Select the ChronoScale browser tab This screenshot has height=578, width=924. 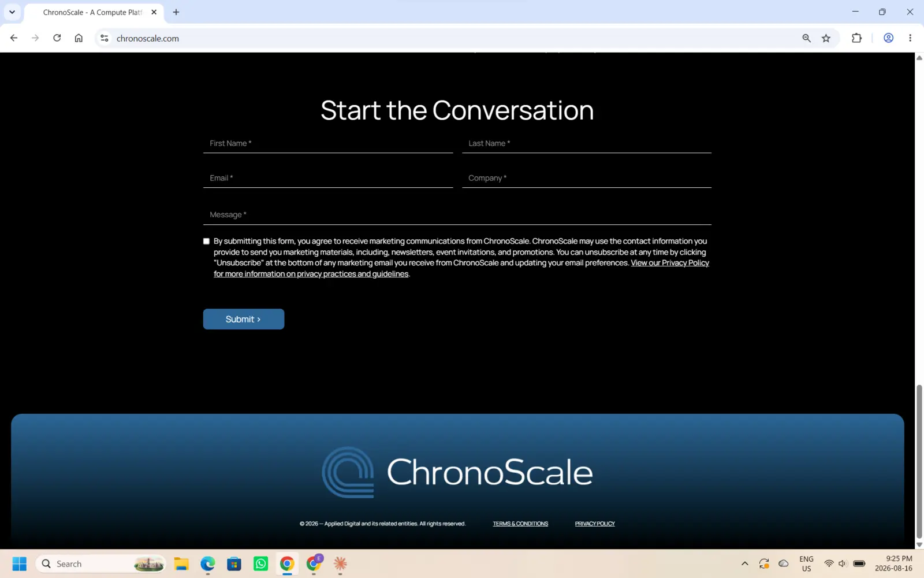point(92,12)
